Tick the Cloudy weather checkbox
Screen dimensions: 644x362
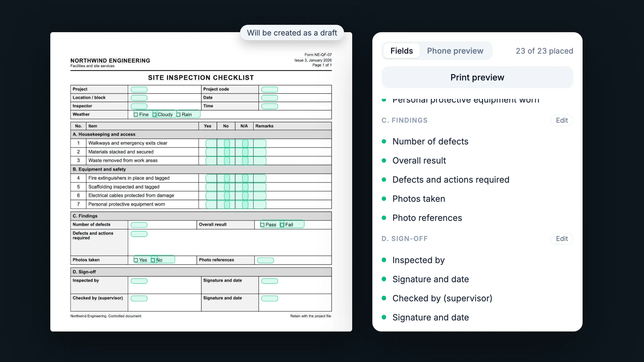(155, 115)
